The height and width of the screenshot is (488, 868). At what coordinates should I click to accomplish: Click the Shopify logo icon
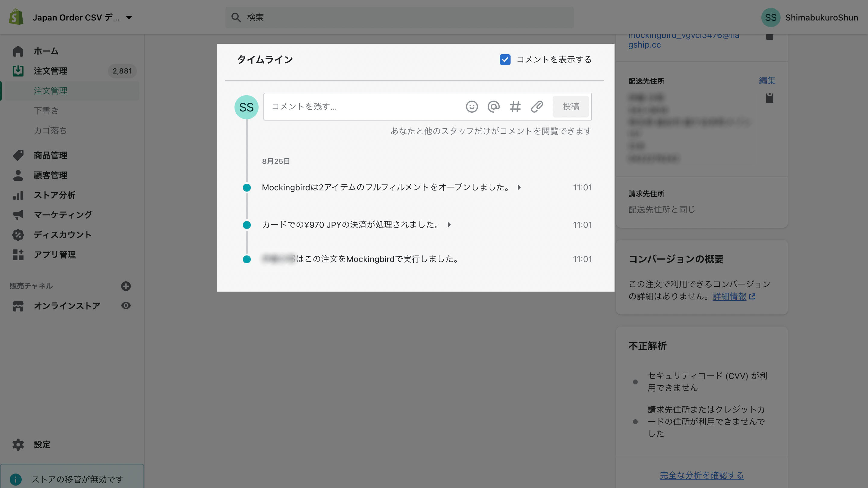tap(16, 17)
